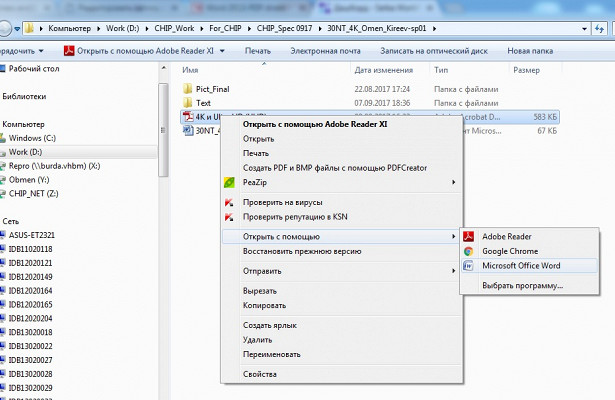Click the green PeaZip icon
Image resolution: width=615 pixels, height=400 pixels.
[x=230, y=183]
